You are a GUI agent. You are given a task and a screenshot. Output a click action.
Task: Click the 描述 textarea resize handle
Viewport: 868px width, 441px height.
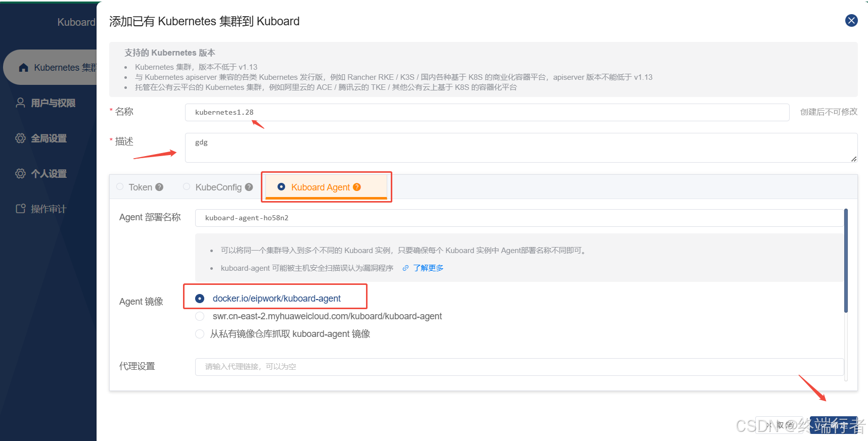(854, 159)
